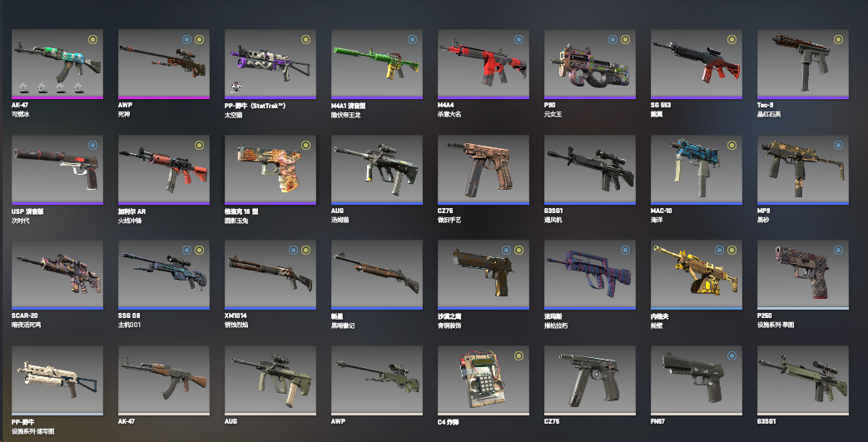Screen dimensions: 868x442
Task: Select the MP9 黑砂 submachine gun tile
Action: 803,170
